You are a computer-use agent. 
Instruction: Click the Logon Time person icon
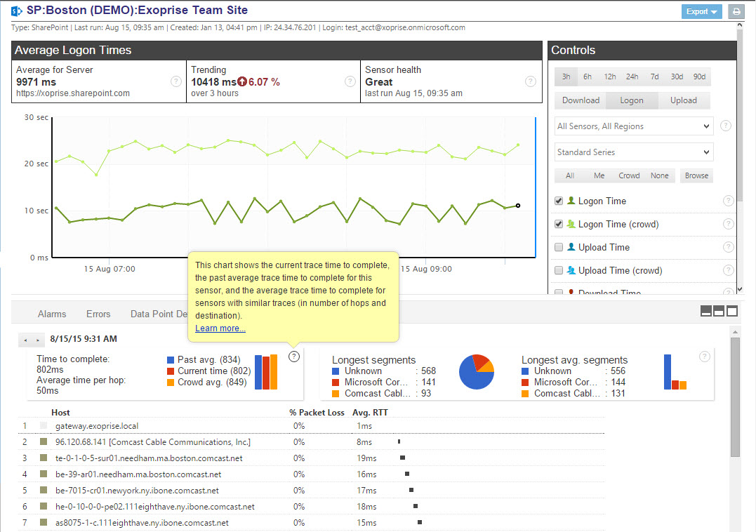(571, 201)
